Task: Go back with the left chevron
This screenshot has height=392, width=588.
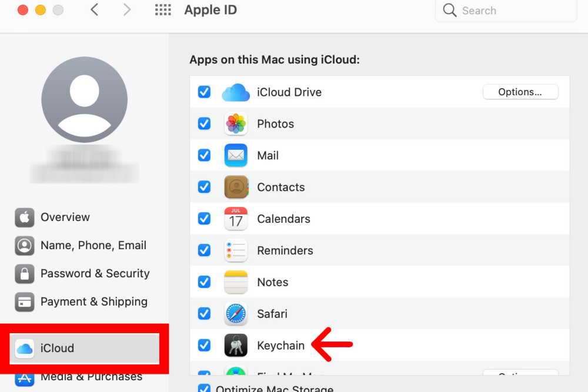Action: pos(95,10)
